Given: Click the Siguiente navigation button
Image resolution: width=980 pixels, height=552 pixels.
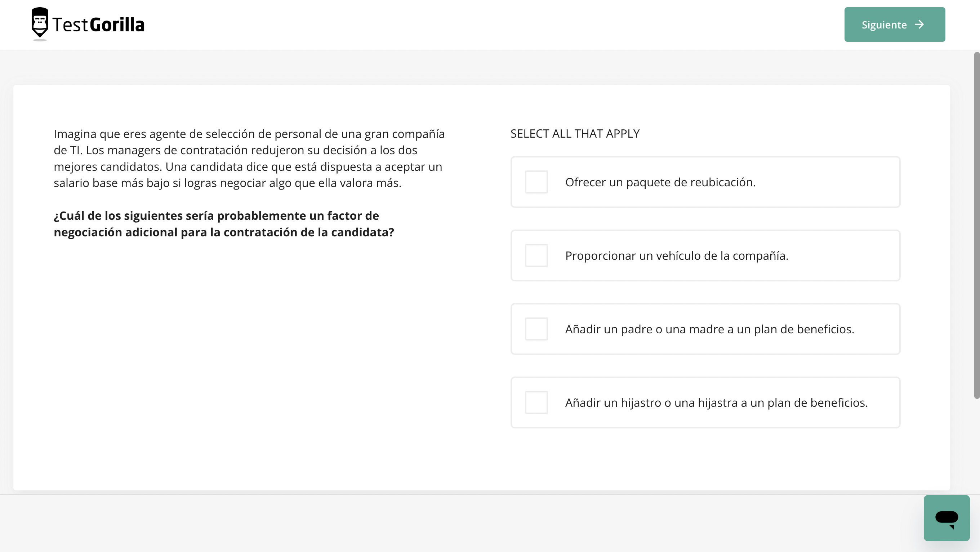Looking at the screenshot, I should (x=895, y=24).
